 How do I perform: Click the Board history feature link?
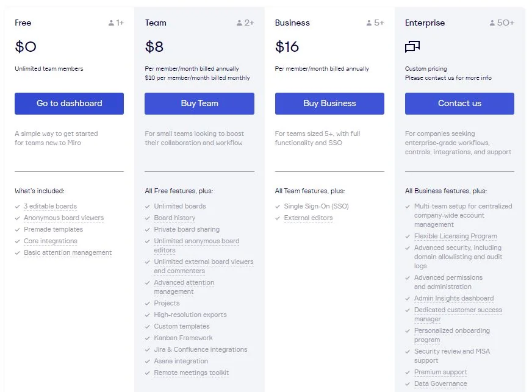(x=174, y=218)
